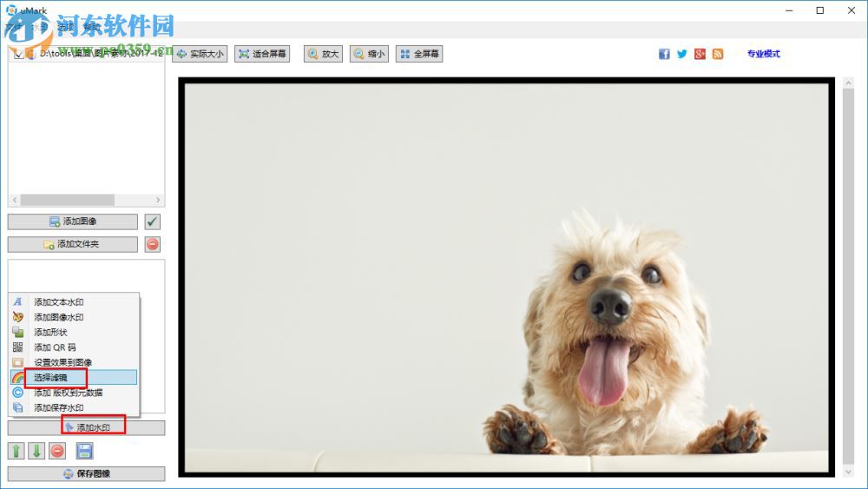Click the 添加图像 add image button
The height and width of the screenshot is (489, 868).
73,221
